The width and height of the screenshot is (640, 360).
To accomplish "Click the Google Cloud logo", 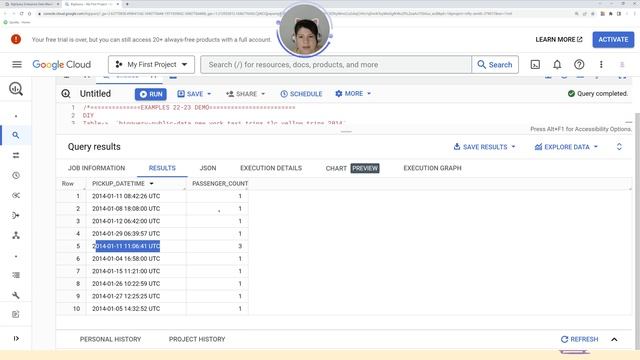I will [x=62, y=64].
